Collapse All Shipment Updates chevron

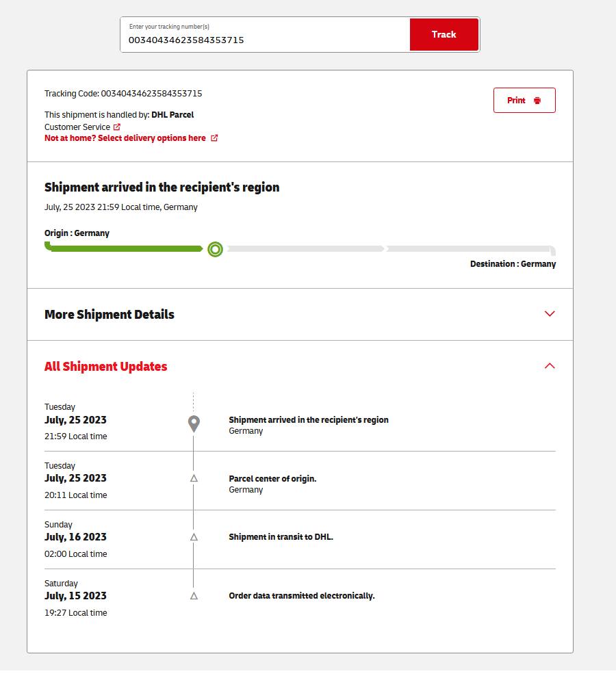pos(549,366)
